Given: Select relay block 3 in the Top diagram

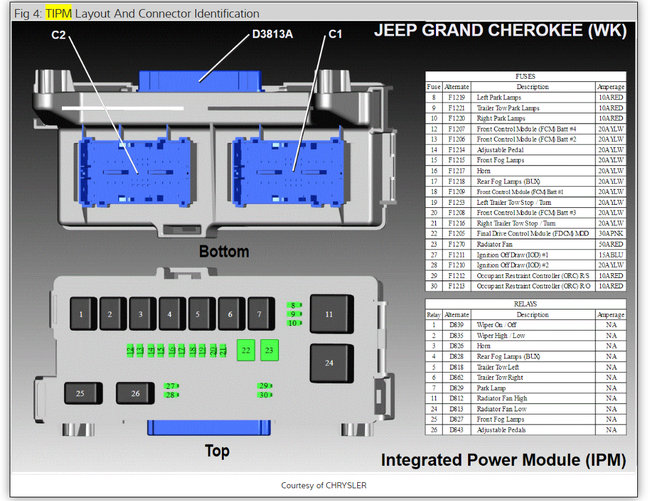Looking at the screenshot, I should [143, 314].
